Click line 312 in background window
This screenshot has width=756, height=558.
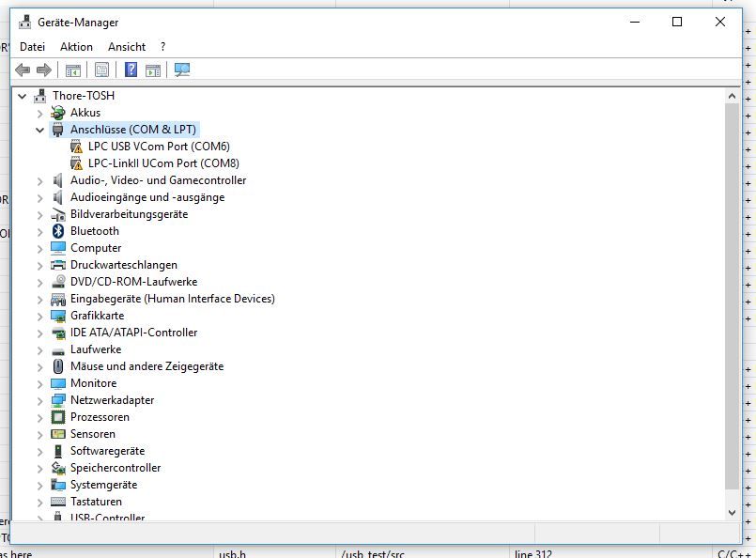pyautogui.click(x=532, y=553)
